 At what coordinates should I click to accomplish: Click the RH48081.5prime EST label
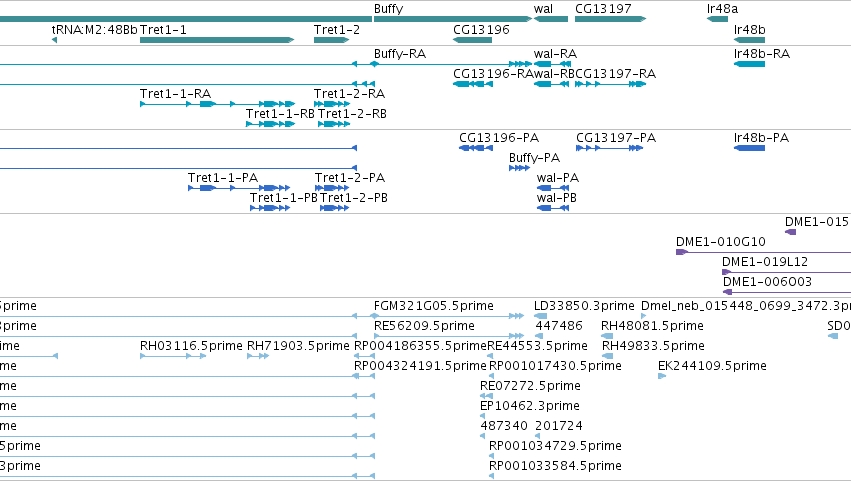[652, 326]
